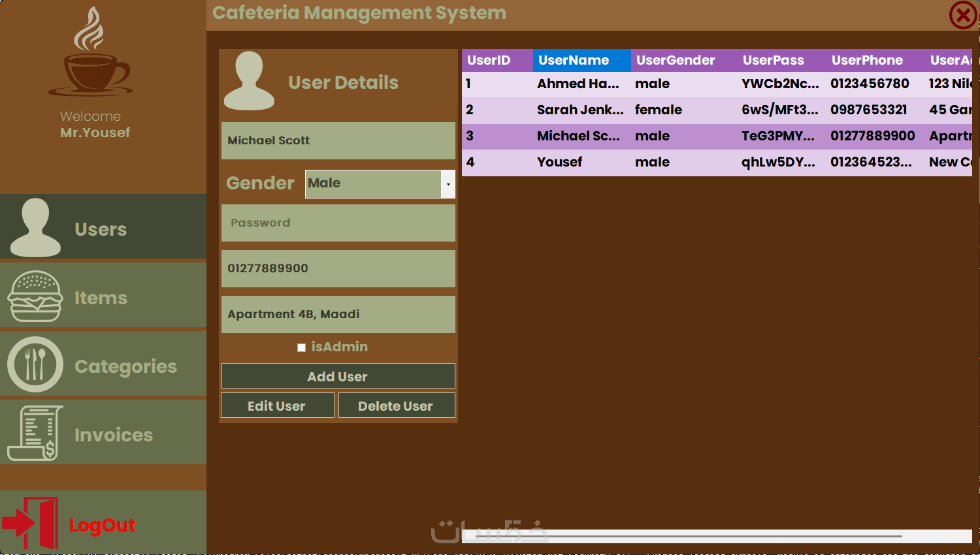Open the Users section label
The height and width of the screenshot is (555, 980).
pyautogui.click(x=101, y=229)
